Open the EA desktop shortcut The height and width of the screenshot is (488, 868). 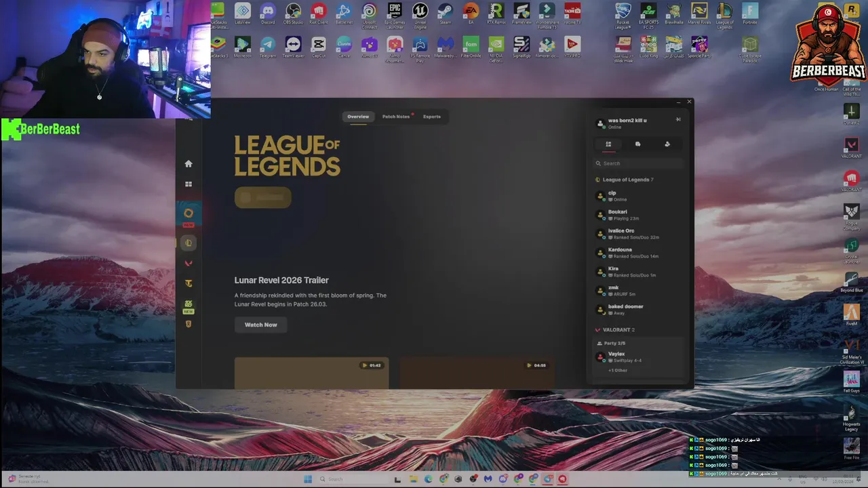pyautogui.click(x=471, y=14)
